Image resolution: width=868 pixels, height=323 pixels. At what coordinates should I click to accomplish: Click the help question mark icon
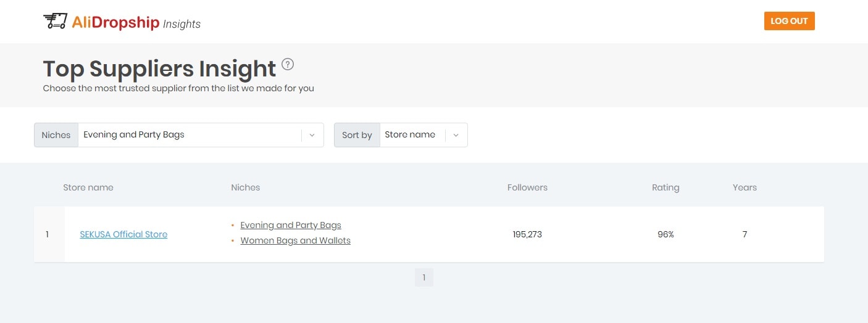coord(288,64)
